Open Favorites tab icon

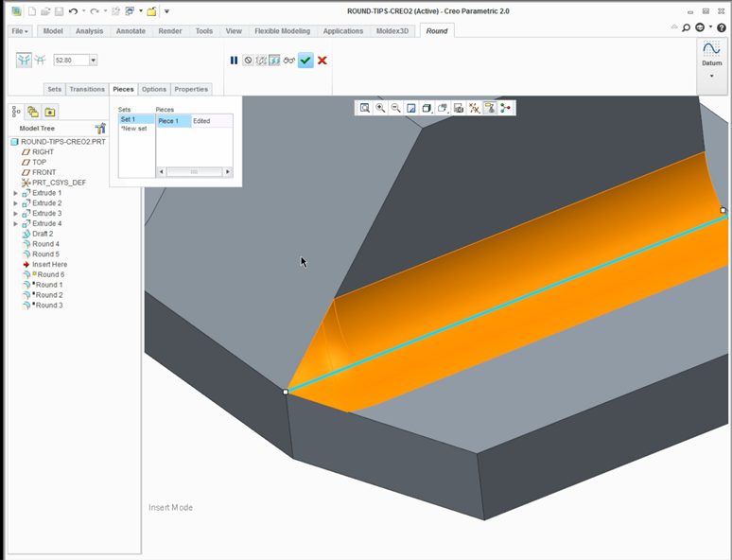(49, 112)
